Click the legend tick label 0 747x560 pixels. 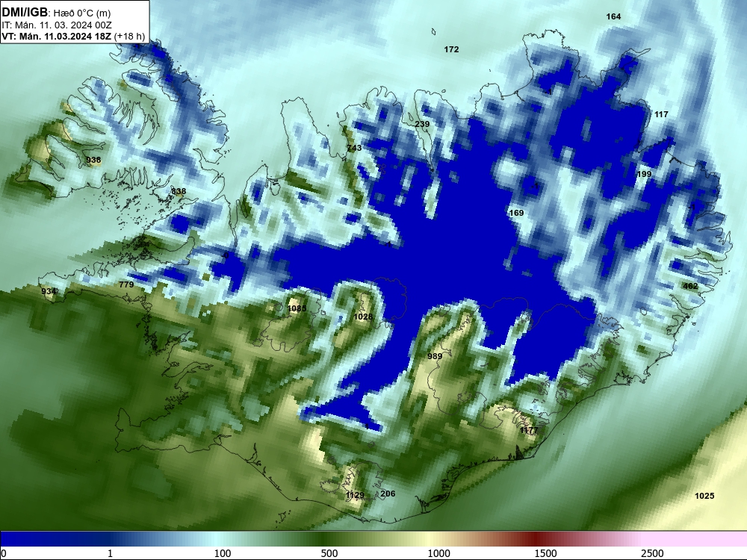tap(4, 553)
